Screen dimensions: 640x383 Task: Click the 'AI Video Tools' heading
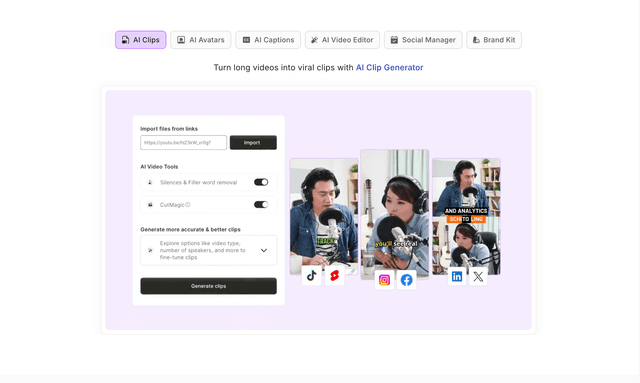click(159, 167)
